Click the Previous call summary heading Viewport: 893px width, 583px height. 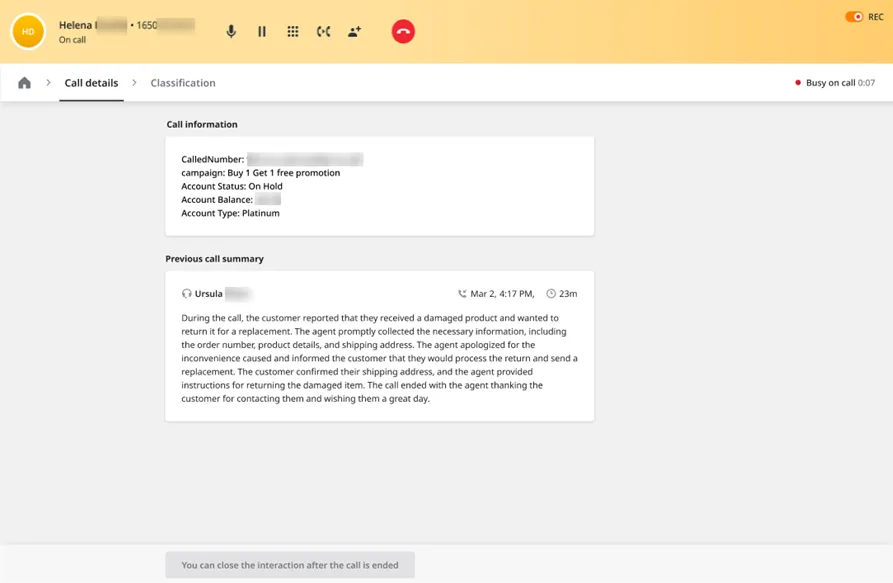[215, 258]
